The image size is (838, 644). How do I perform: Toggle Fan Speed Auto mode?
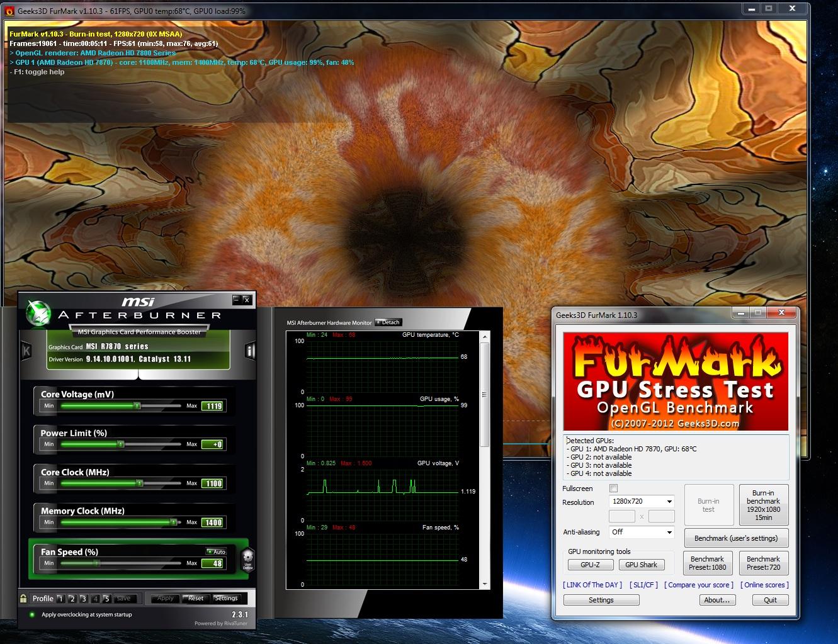tap(216, 551)
